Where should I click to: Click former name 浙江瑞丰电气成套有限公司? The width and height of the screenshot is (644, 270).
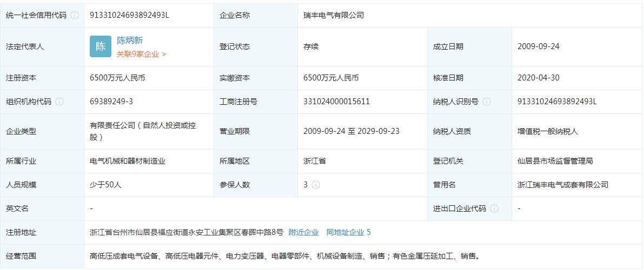562,185
